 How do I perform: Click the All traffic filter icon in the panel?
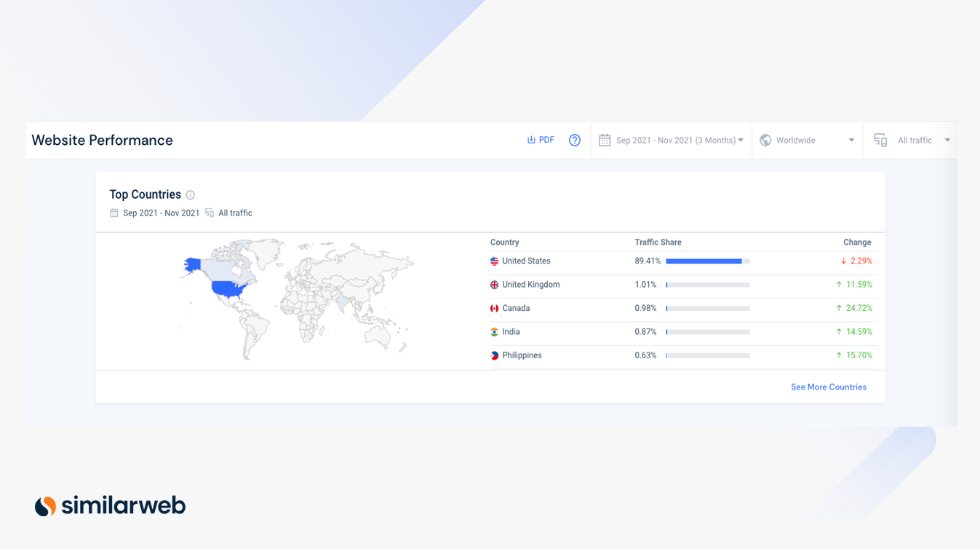coord(210,213)
